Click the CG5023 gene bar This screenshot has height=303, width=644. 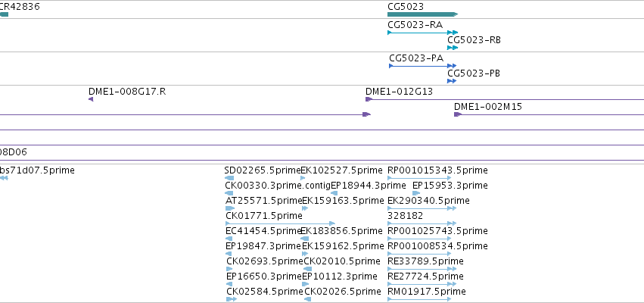(x=422, y=14)
